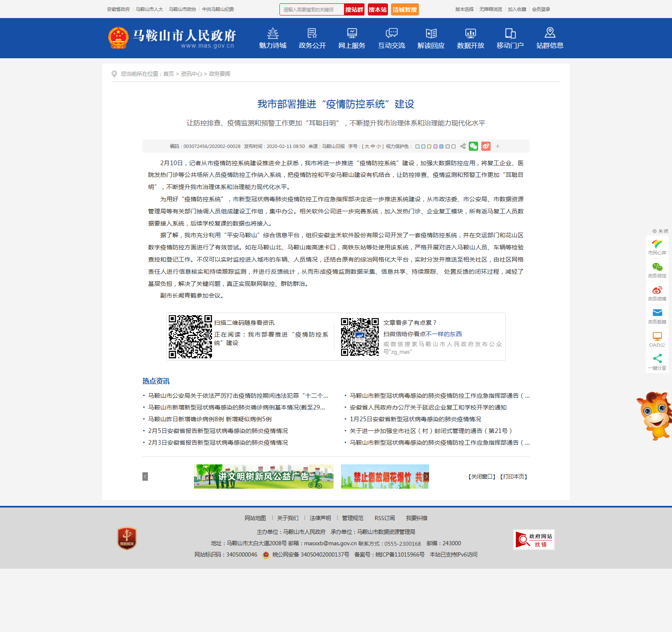Open 政务邮箱 mail icon in sidebar
The width and height of the screenshot is (672, 632).
(x=657, y=316)
